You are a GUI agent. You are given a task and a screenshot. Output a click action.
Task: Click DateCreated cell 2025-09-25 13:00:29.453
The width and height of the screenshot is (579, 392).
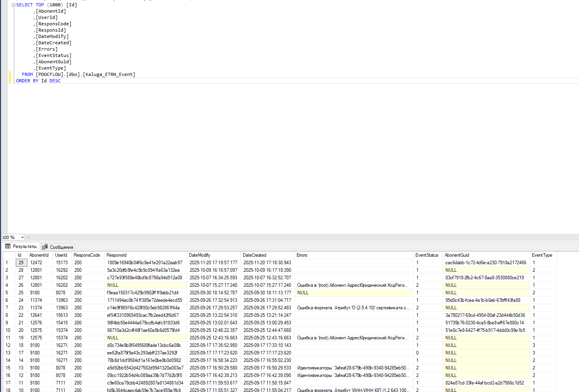(267, 323)
